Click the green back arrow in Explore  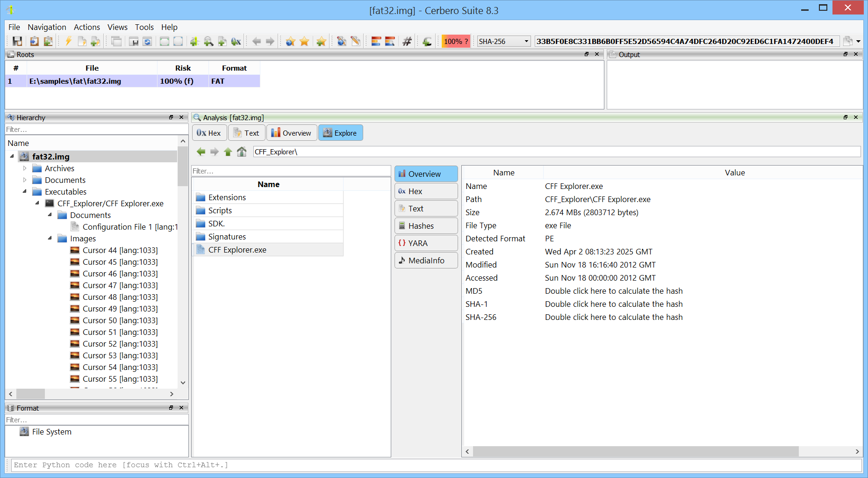tap(201, 152)
